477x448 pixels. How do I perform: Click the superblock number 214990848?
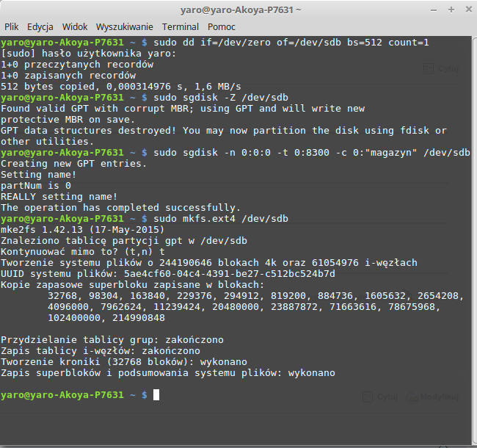coord(139,318)
